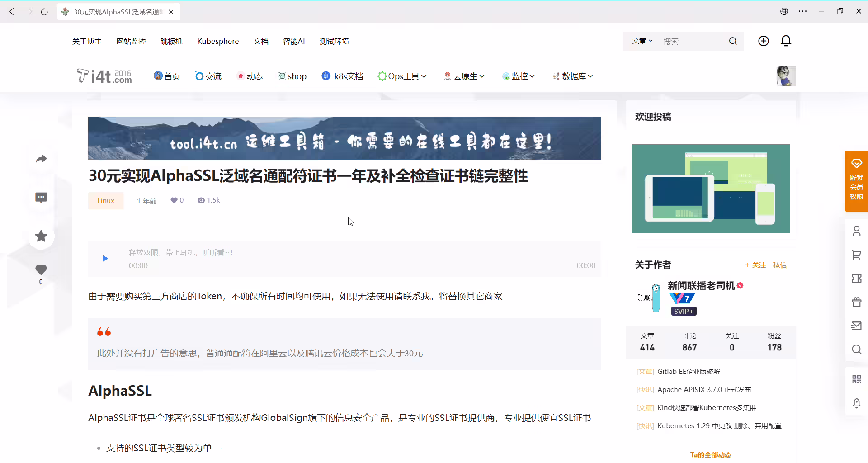Open the mail envelope icon in right toolbar
This screenshot has width=868, height=463.
(856, 326)
